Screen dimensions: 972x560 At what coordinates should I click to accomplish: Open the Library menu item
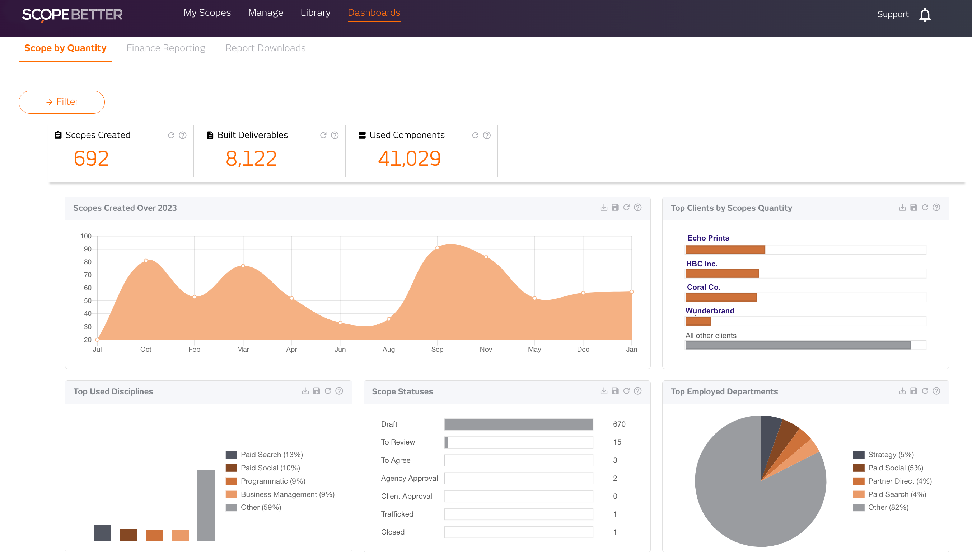point(315,12)
